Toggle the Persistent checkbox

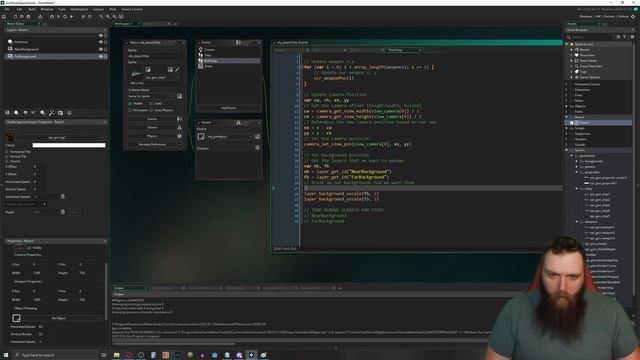pos(130,110)
